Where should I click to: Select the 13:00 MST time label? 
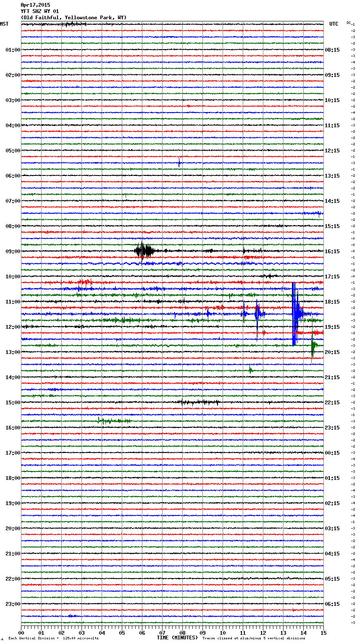(x=13, y=352)
